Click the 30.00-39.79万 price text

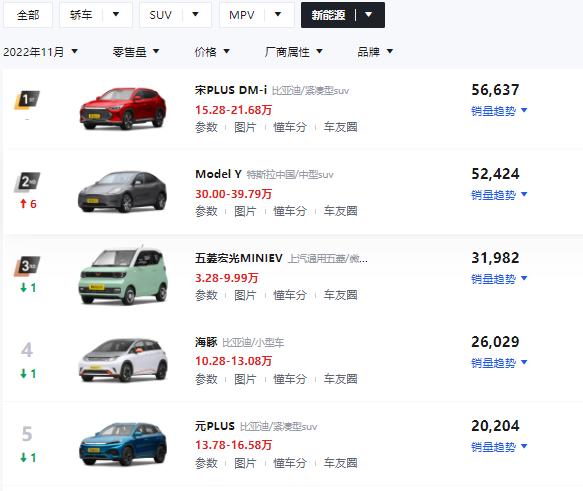pyautogui.click(x=233, y=194)
